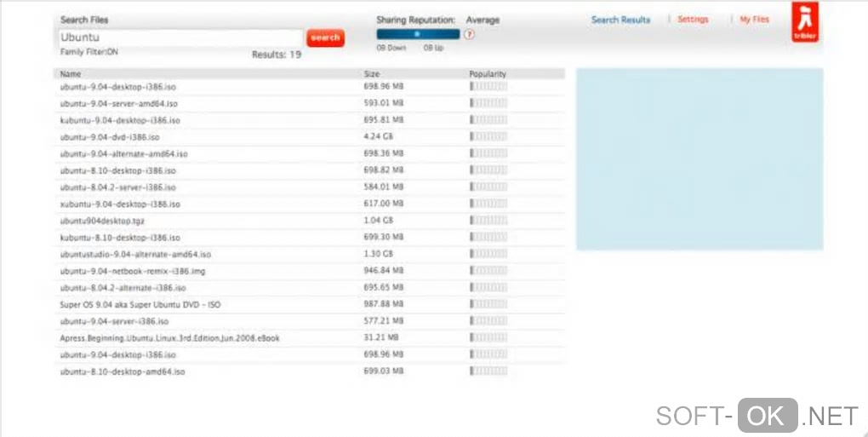The width and height of the screenshot is (868, 437).
Task: Open the sharing reputation help question mark
Action: pos(470,34)
